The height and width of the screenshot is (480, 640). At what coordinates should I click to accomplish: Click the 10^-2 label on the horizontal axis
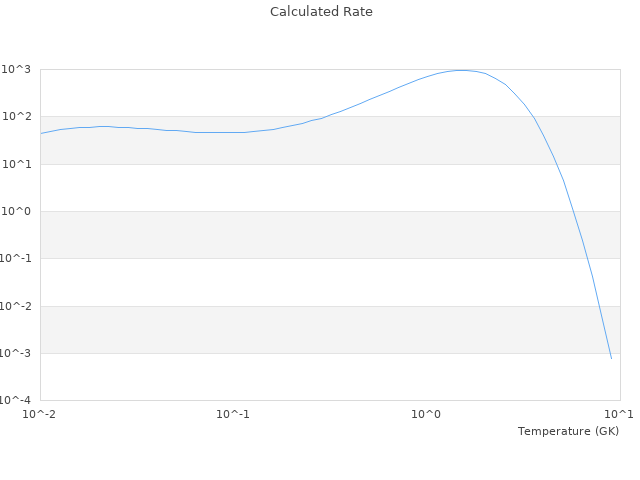click(40, 414)
